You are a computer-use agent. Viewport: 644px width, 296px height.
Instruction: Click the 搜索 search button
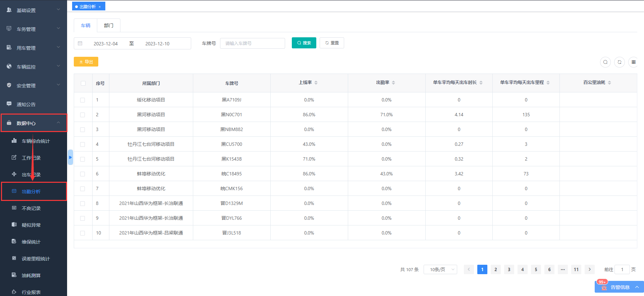tap(304, 43)
